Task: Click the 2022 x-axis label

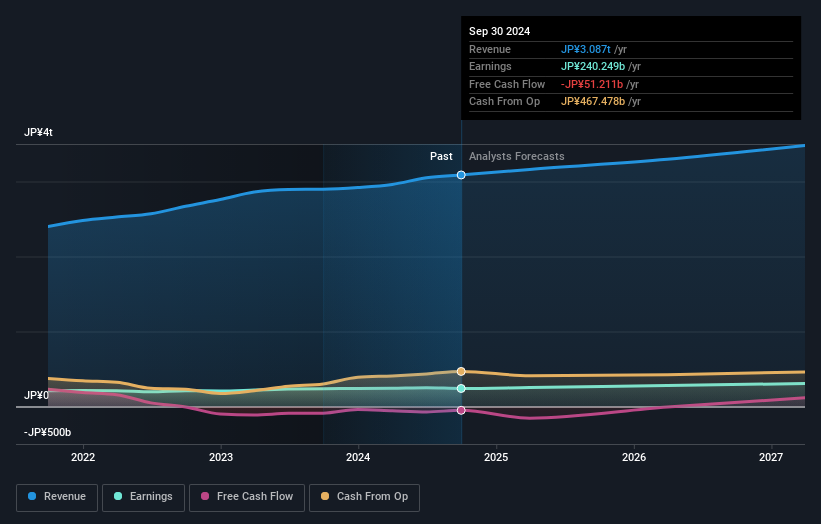Action: click(83, 457)
